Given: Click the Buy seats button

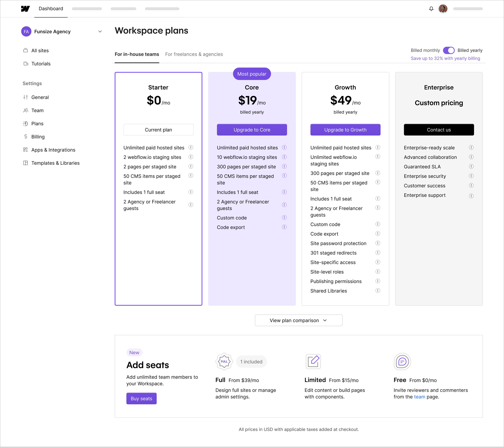Looking at the screenshot, I should coord(141,398).
